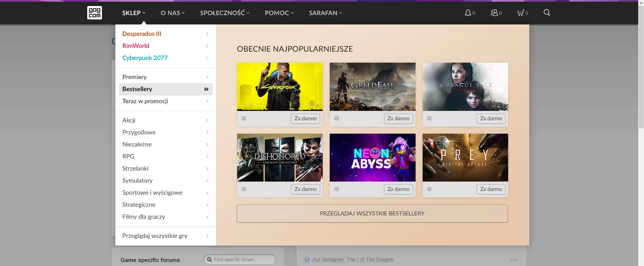Viewport: 644px width, 266px height.
Task: Click Za darmo button for Prey
Action: coord(491,189)
